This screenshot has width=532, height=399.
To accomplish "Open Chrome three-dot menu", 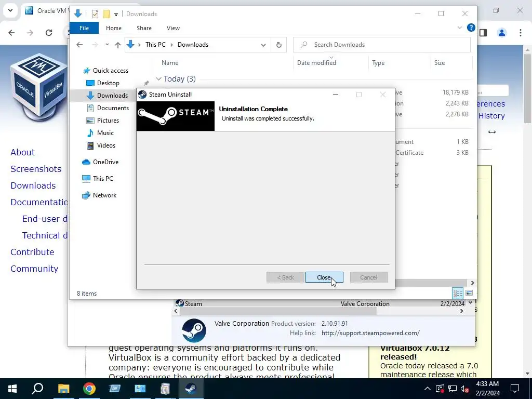I will 520,33.
